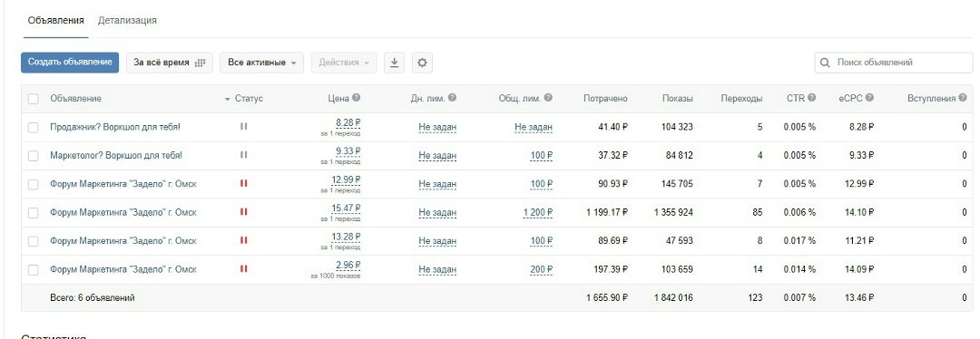
Task: Check the Продажник? Воркшоп ad checkbox
Action: pos(34,128)
